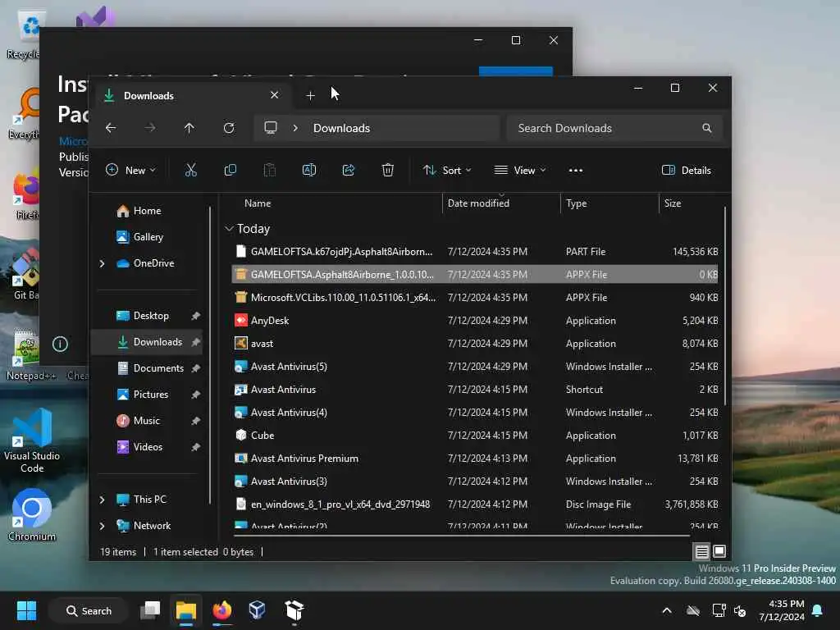Open the notification bell in tray
Screen dimensions: 840x630
818,610
